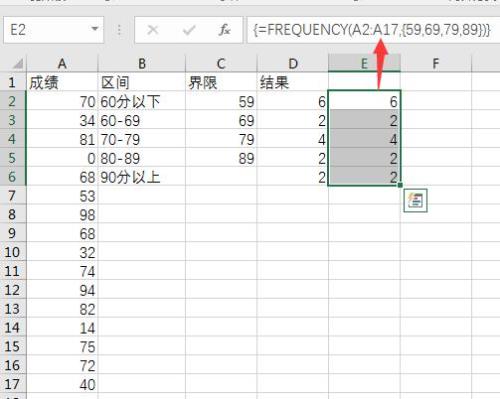This screenshot has height=399, width=500.
Task: Click result 4 in cell D4
Action: coord(293,139)
